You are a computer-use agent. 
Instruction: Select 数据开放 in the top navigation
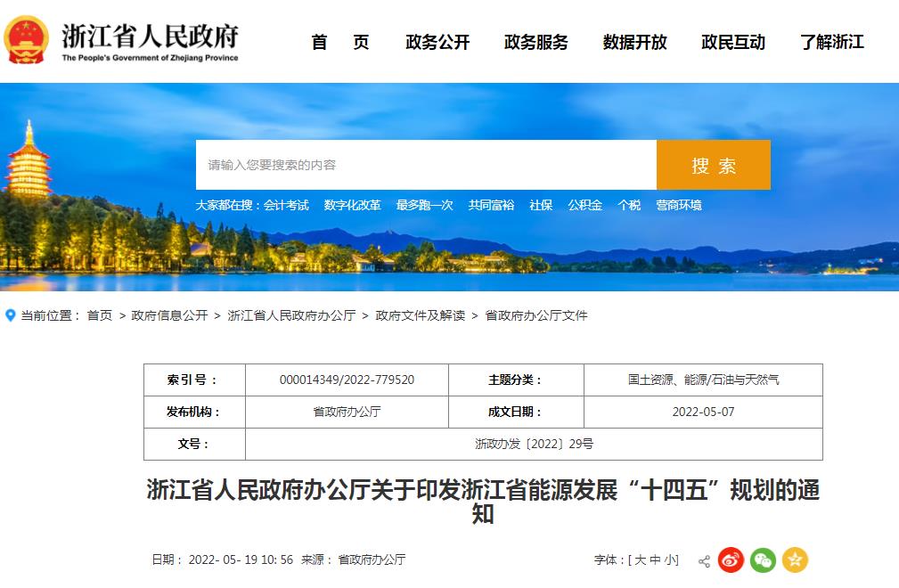pyautogui.click(x=634, y=42)
